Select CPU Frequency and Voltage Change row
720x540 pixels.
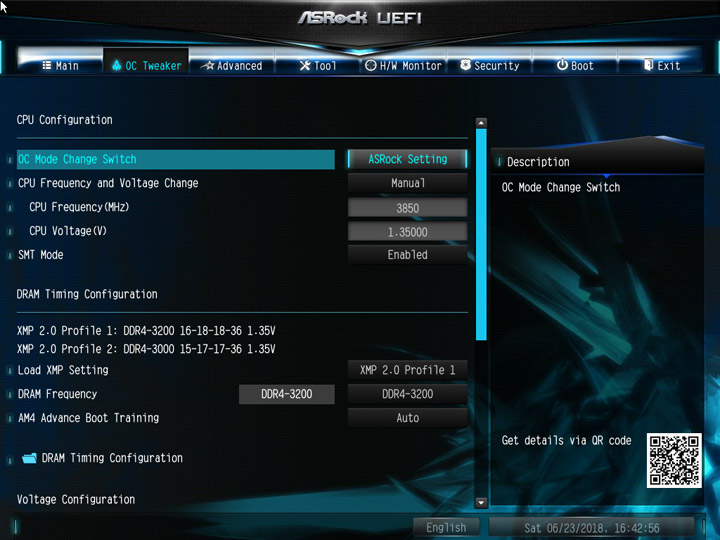(108, 183)
